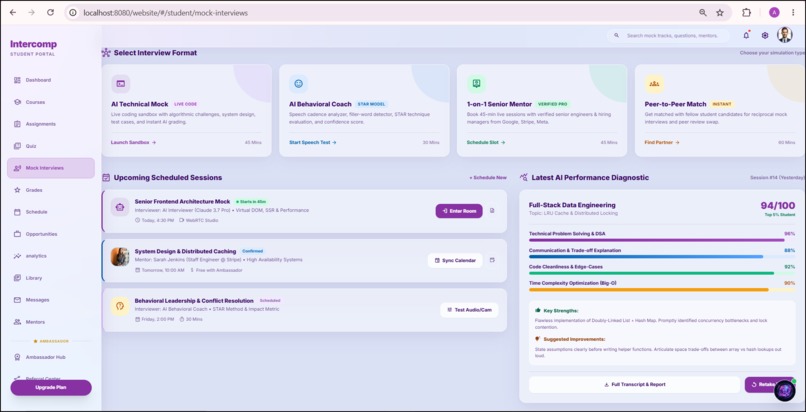Click the Intercomp logo text
The width and height of the screenshot is (806, 412).
tap(33, 44)
